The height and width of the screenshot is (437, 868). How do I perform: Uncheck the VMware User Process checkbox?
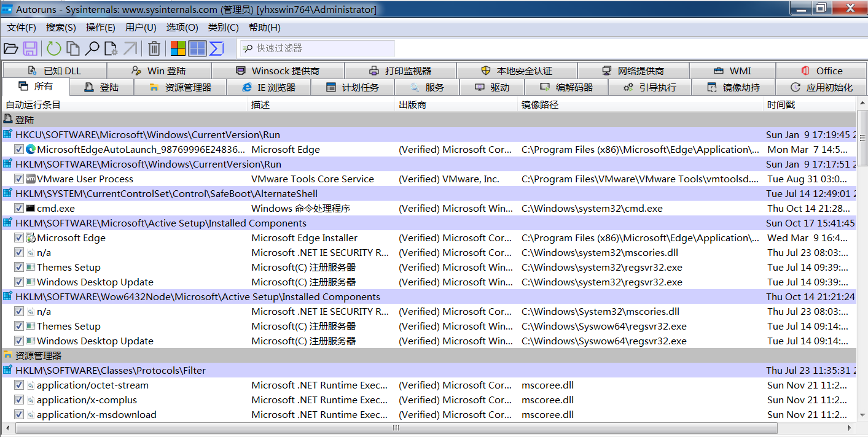[19, 179]
